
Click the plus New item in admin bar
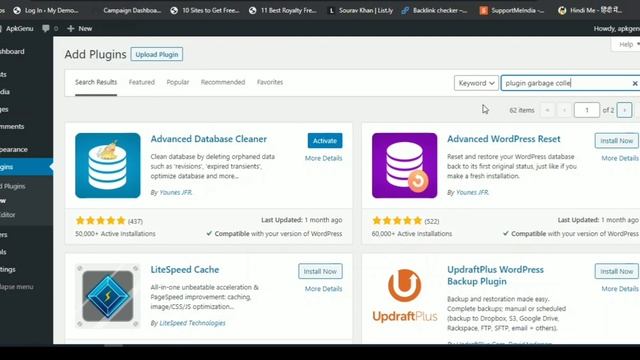coord(80,29)
